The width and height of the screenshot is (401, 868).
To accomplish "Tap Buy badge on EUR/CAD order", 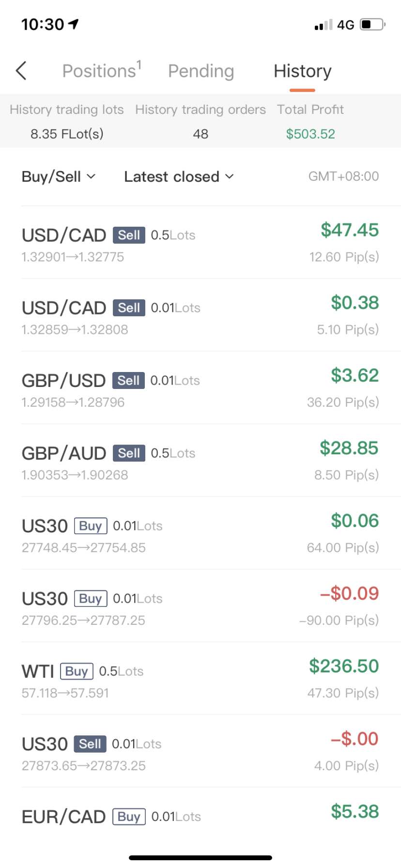I will (129, 816).
